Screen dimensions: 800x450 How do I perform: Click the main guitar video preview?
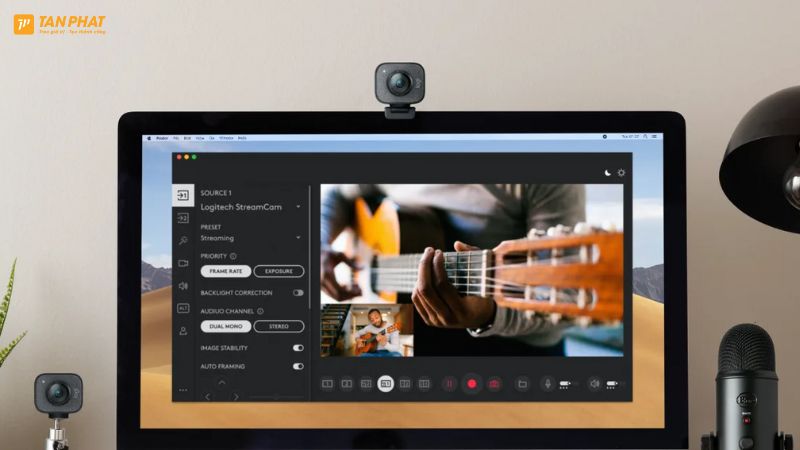(x=472, y=270)
